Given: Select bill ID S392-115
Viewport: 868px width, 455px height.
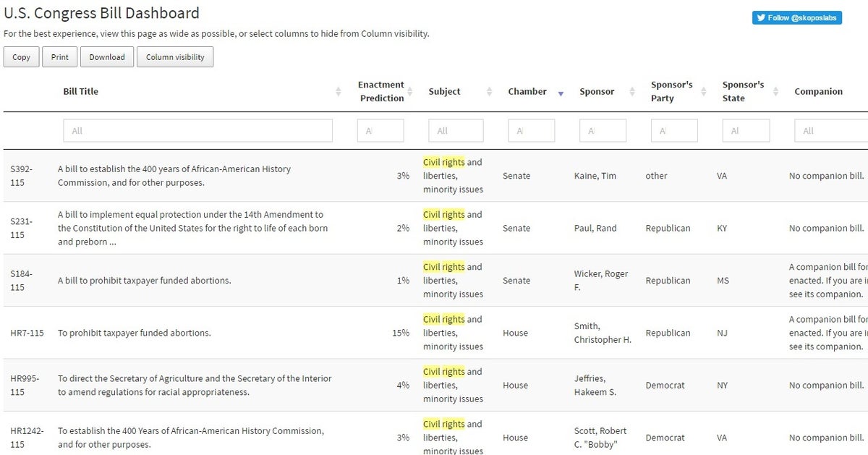Looking at the screenshot, I should point(22,176).
